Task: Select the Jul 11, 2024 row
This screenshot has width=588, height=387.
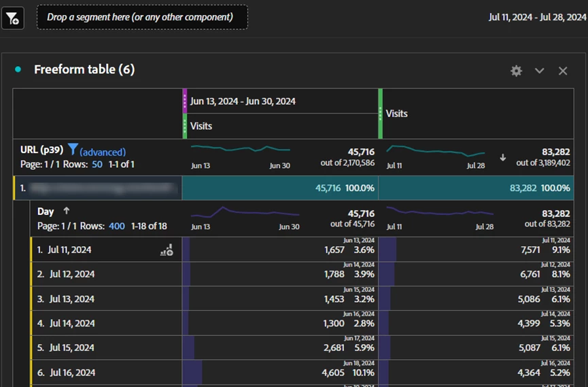Action: 106,250
